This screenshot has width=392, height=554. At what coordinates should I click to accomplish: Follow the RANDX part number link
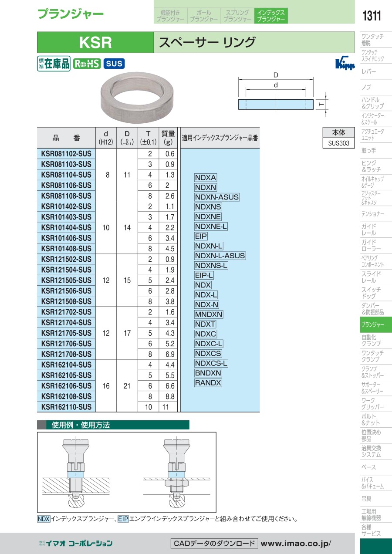click(208, 383)
